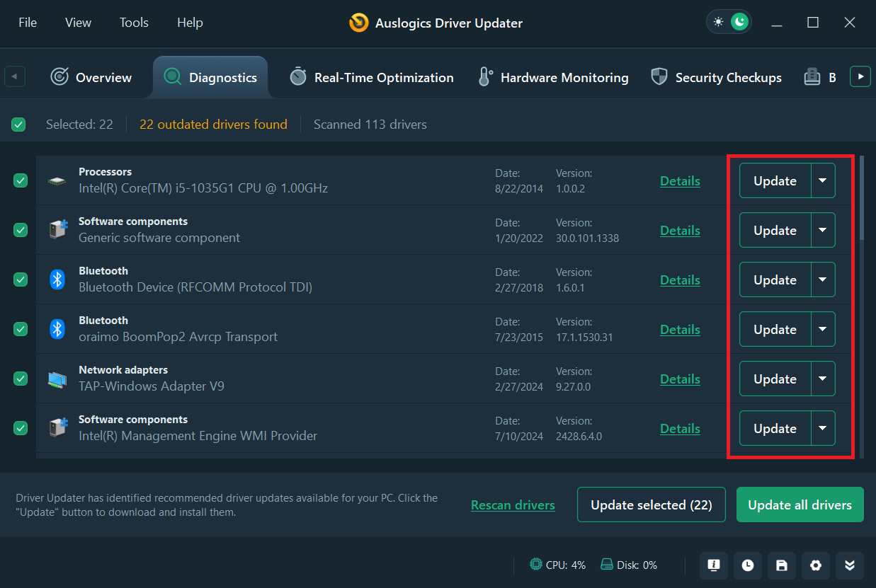The width and height of the screenshot is (876, 588).
Task: Open the File menu
Action: 28,23
